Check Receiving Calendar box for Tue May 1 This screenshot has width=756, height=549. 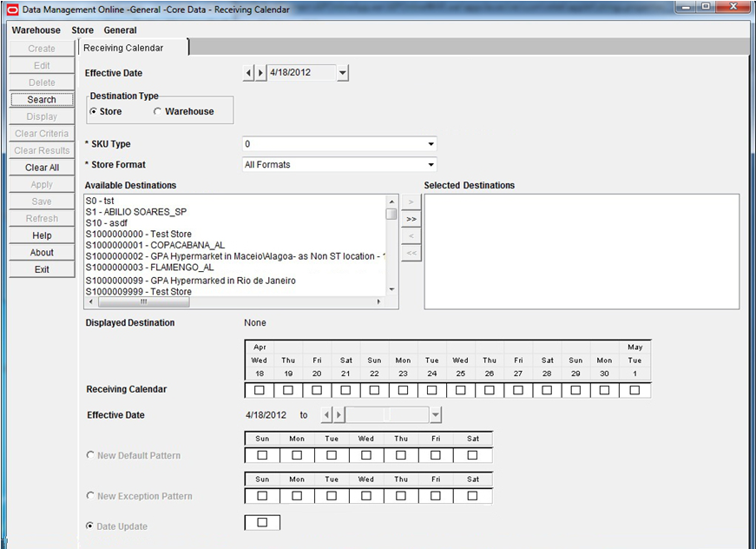pyautogui.click(x=634, y=390)
